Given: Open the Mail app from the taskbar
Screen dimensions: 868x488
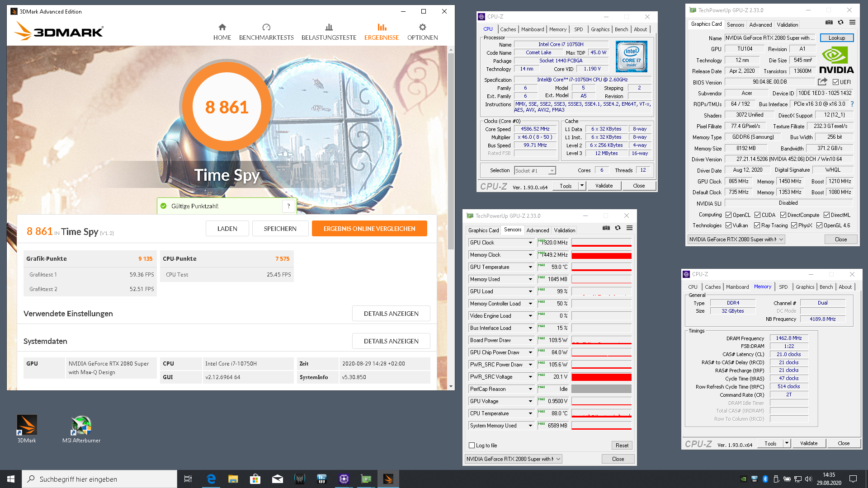Looking at the screenshot, I should [278, 479].
